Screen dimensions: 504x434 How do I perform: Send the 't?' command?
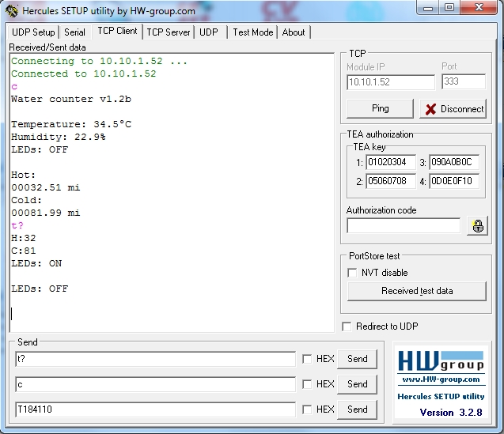(357, 359)
